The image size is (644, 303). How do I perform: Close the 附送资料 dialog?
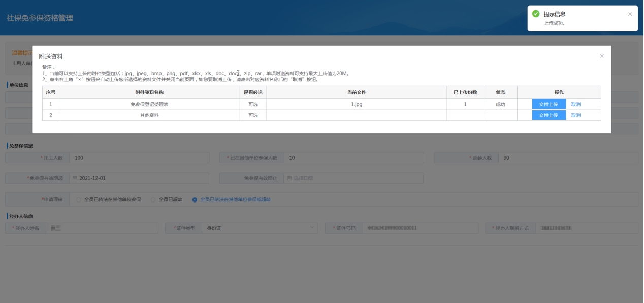tap(602, 56)
